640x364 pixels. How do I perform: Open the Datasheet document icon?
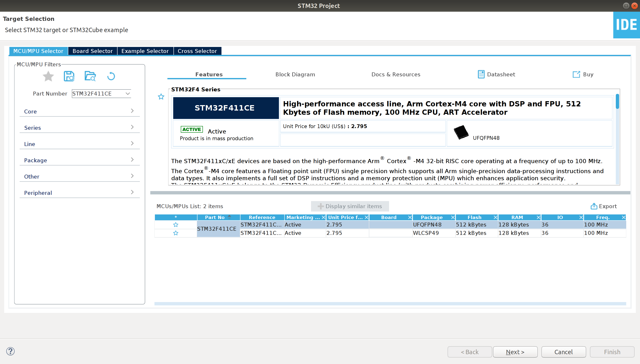481,74
